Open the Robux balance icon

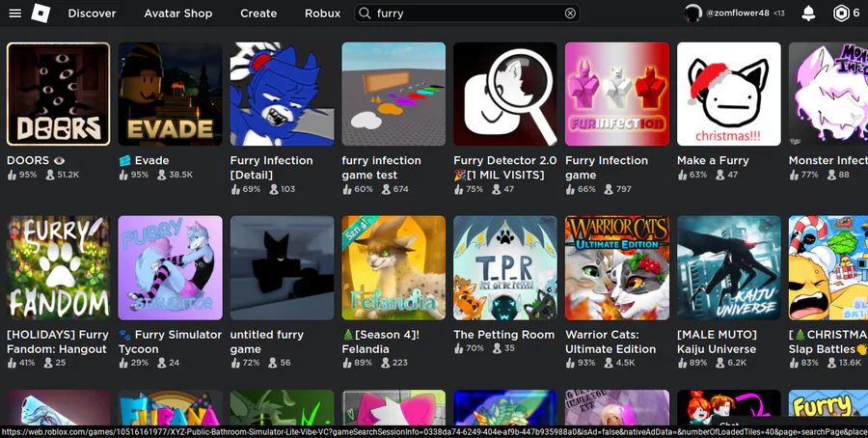coord(841,14)
